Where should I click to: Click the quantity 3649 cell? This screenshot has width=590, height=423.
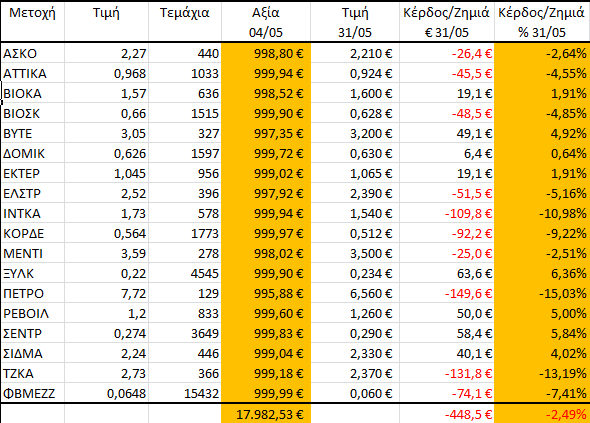185,333
